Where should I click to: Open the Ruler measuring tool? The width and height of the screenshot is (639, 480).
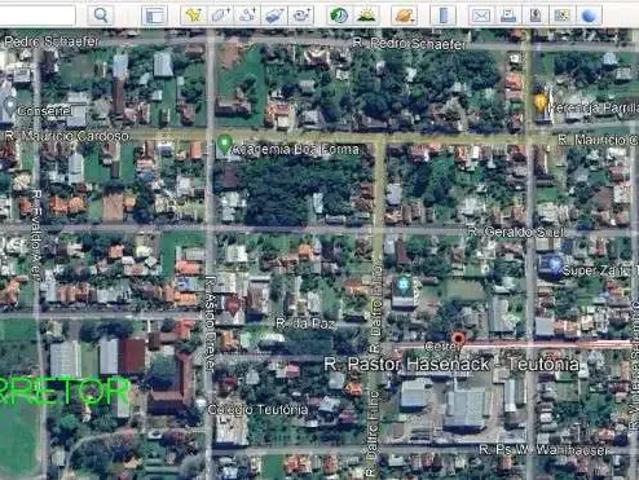tap(443, 15)
